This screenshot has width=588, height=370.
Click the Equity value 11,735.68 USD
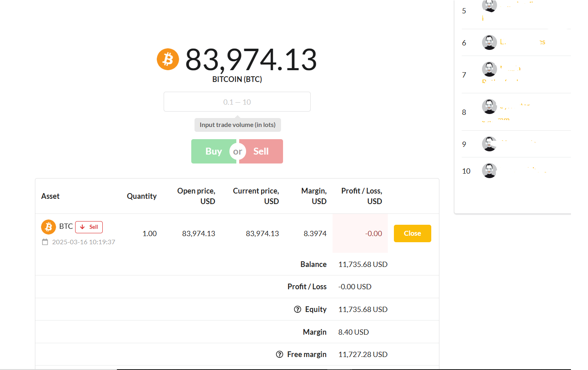(363, 309)
